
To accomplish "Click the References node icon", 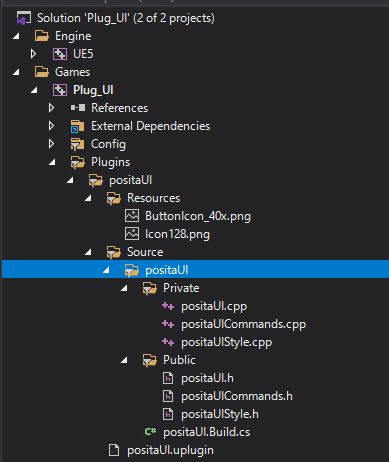I will click(78, 108).
